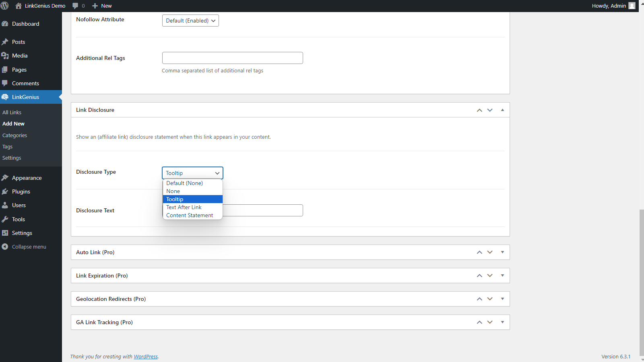Click the Pages icon in the sidebar
The width and height of the screenshot is (644, 362).
coord(5,70)
